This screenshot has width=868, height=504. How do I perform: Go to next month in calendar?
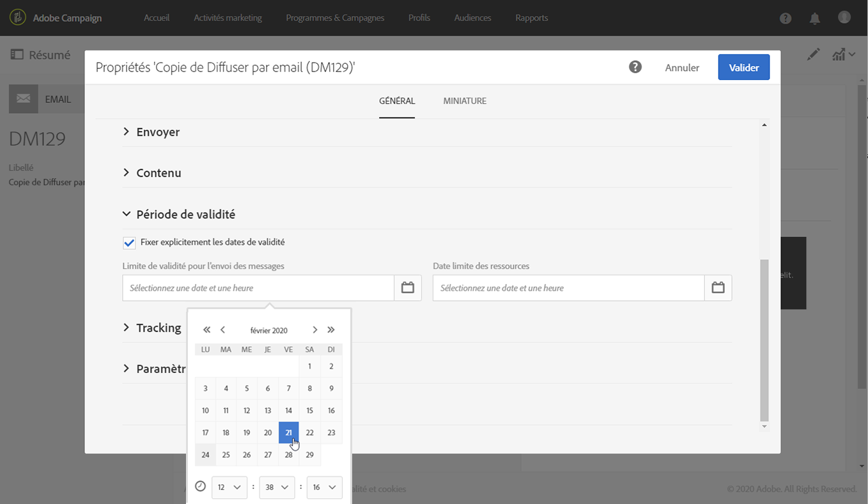[314, 330]
